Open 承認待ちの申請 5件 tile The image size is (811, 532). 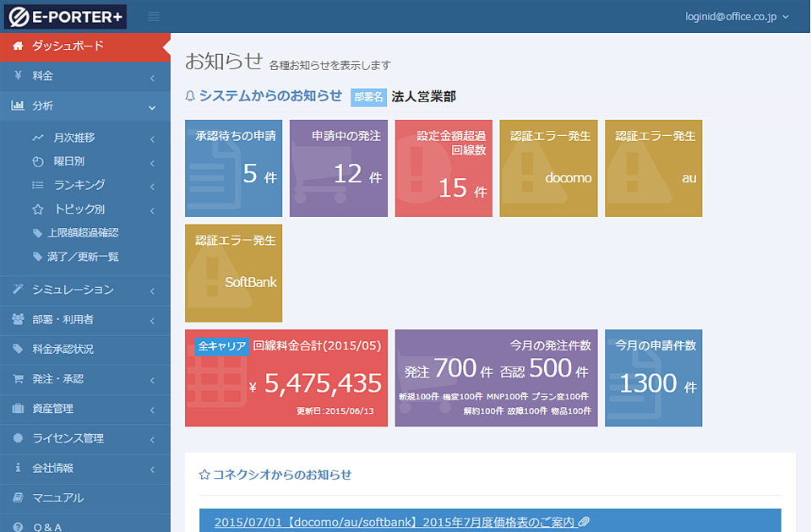pos(234,169)
